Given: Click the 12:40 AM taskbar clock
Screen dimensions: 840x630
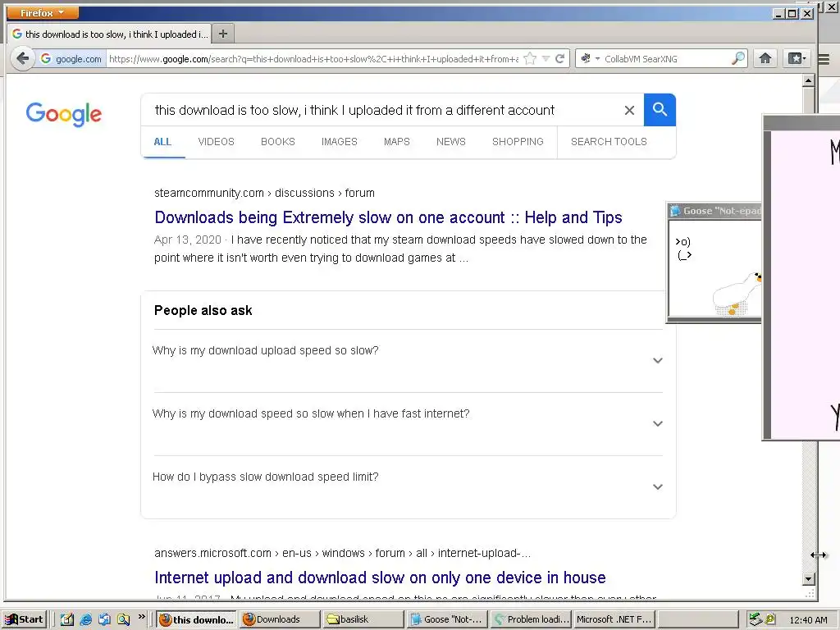Looking at the screenshot, I should click(808, 620).
